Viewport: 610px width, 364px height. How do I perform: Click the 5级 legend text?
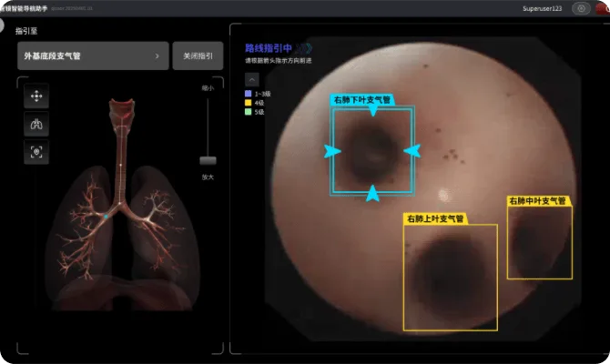coord(259,112)
